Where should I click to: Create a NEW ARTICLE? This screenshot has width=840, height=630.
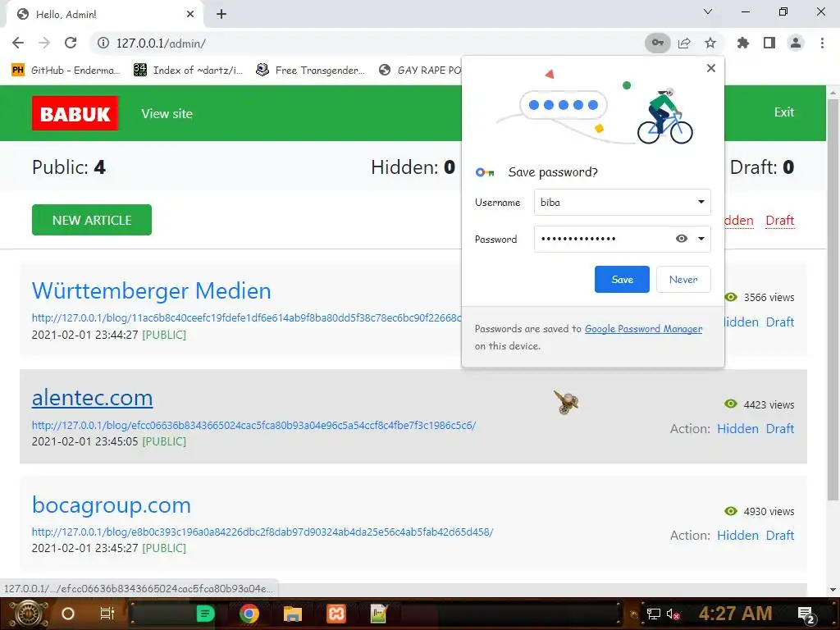[x=92, y=220]
